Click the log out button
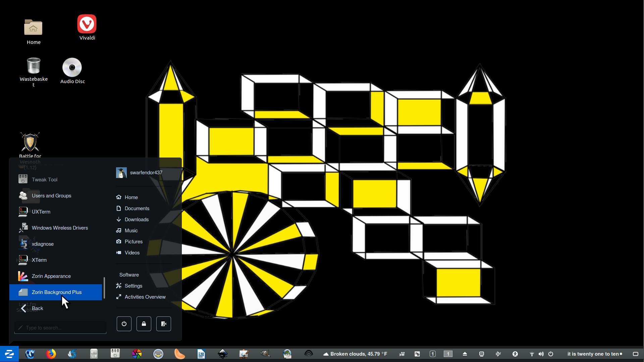The width and height of the screenshot is (644, 362). (164, 324)
